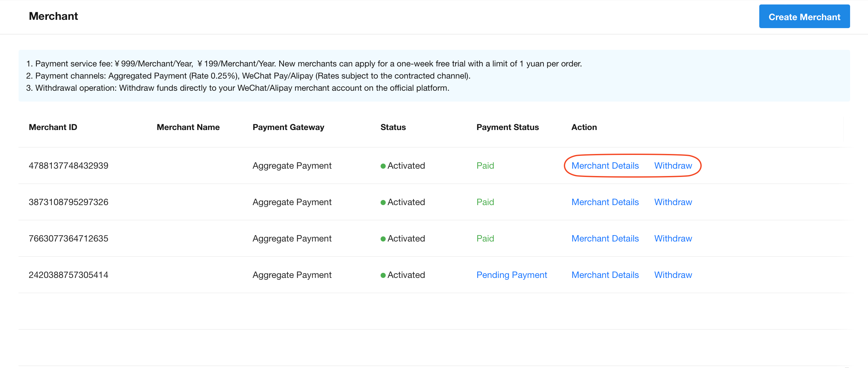Click Activated status for merchant 4788137748432939
868x368 pixels.
tap(403, 166)
